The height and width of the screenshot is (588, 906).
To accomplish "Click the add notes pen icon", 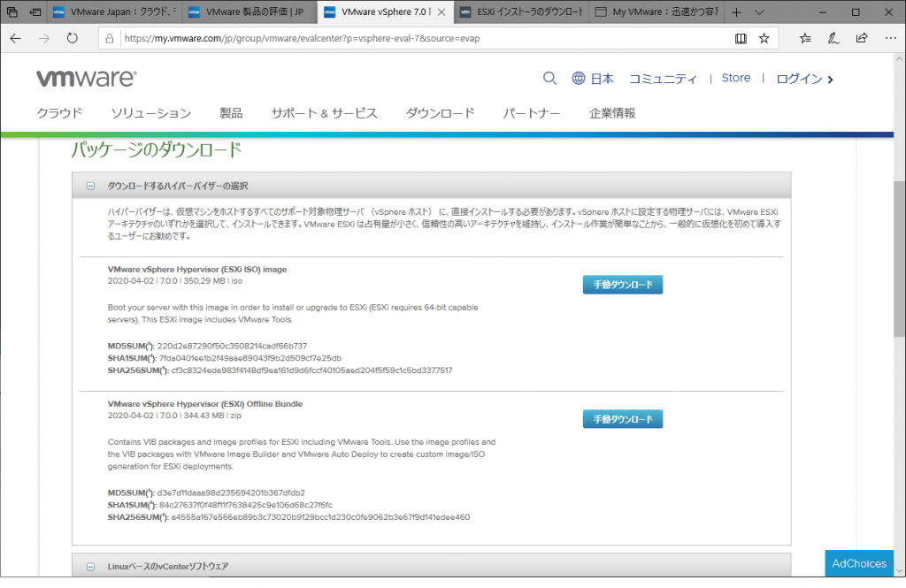I will 833,39.
